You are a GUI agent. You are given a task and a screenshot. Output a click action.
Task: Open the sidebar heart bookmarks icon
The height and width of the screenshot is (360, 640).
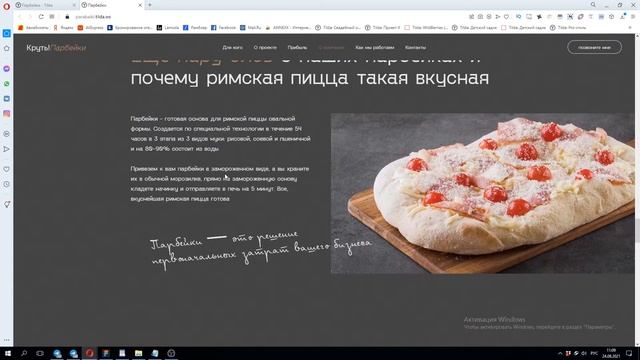click(7, 169)
